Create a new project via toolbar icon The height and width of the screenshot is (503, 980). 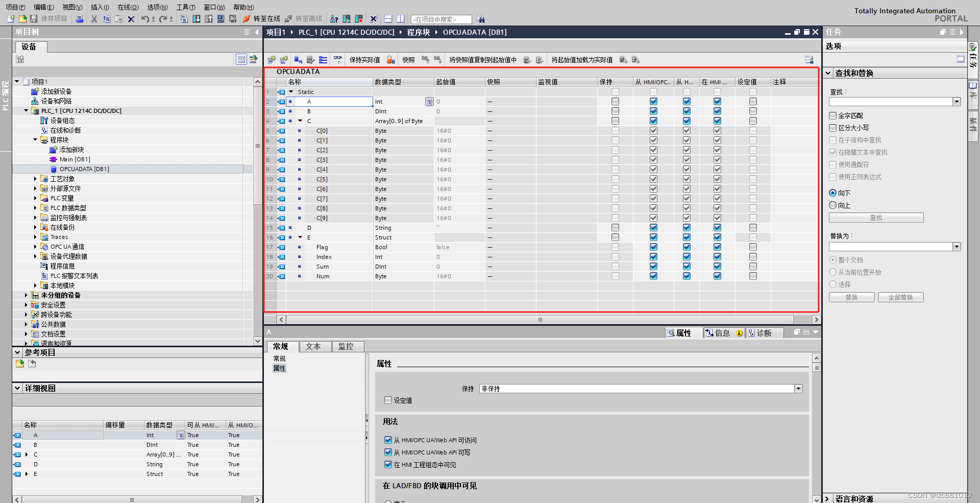11,19
